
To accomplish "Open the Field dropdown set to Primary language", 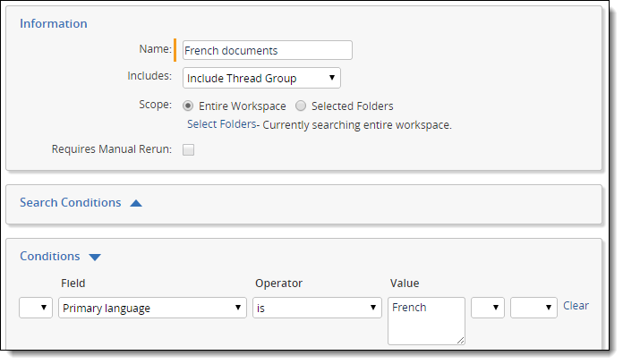I will (152, 308).
